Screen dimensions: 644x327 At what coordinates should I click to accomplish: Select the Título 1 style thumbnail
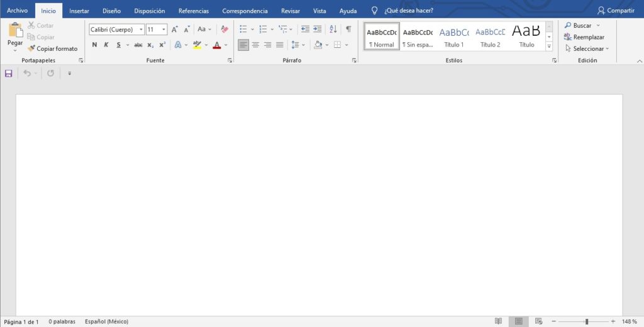click(454, 36)
